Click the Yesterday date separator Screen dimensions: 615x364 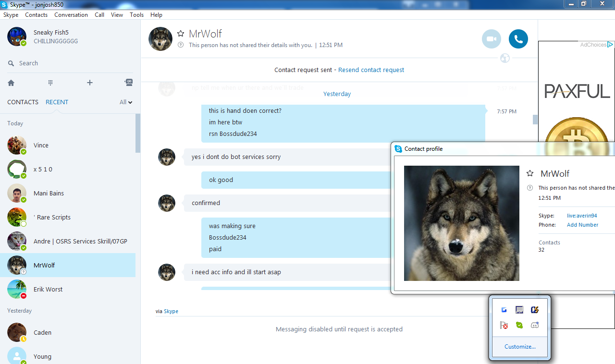pyautogui.click(x=337, y=94)
